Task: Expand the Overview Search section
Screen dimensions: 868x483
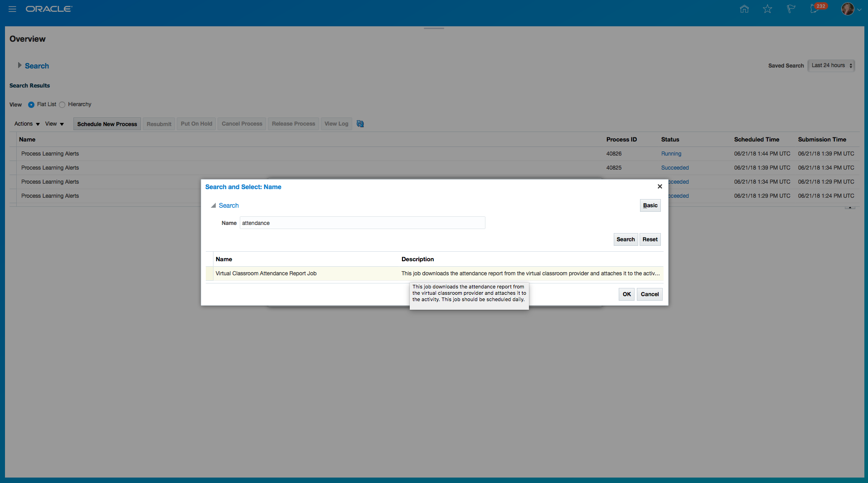Action: point(19,65)
